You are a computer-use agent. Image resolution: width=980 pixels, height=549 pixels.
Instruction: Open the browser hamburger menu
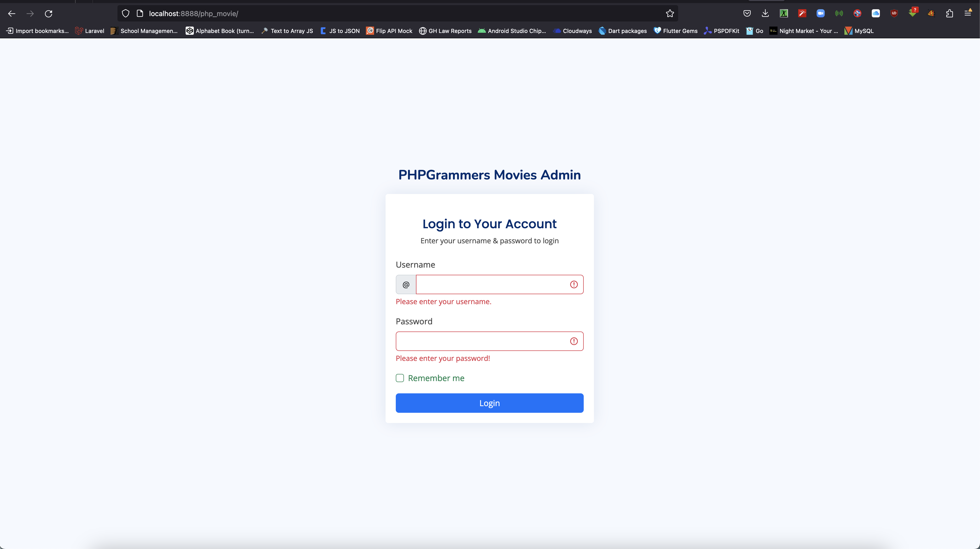point(968,14)
